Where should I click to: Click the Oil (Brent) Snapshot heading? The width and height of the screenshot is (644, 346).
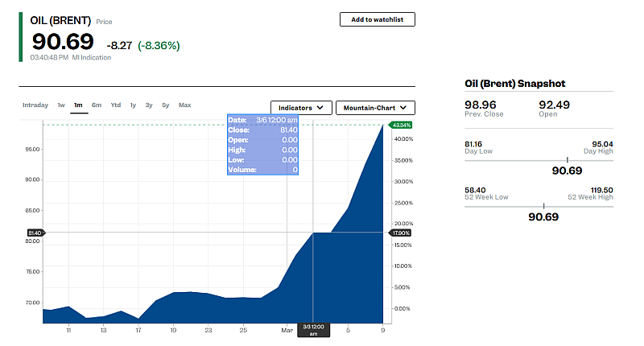(x=515, y=84)
